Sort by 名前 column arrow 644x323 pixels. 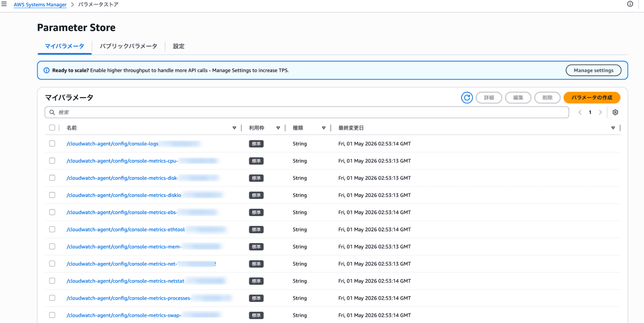[x=234, y=128]
